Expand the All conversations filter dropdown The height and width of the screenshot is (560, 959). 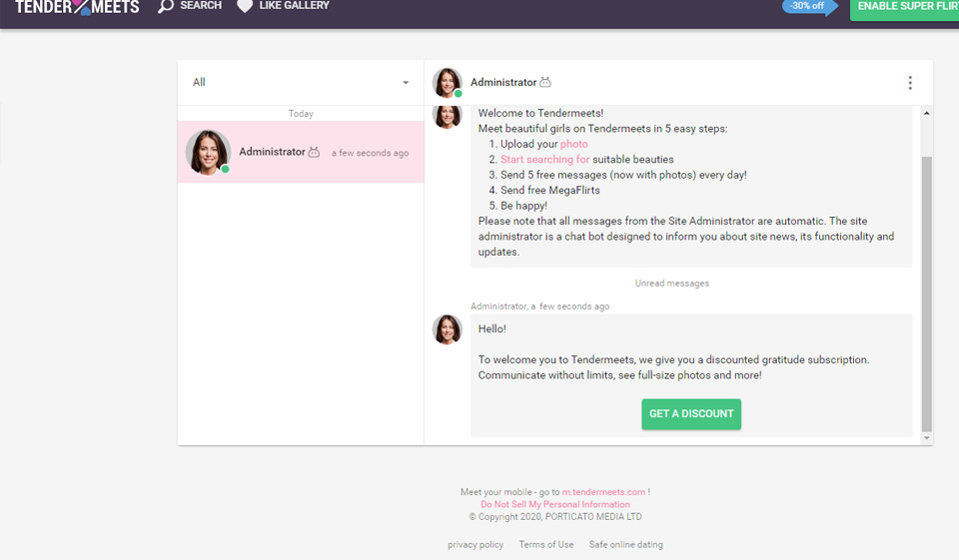point(405,83)
